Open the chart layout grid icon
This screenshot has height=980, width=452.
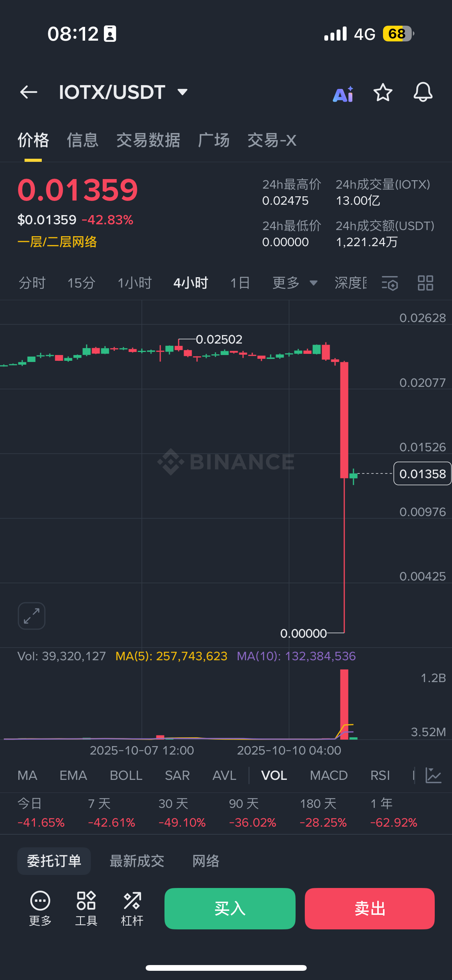[425, 283]
